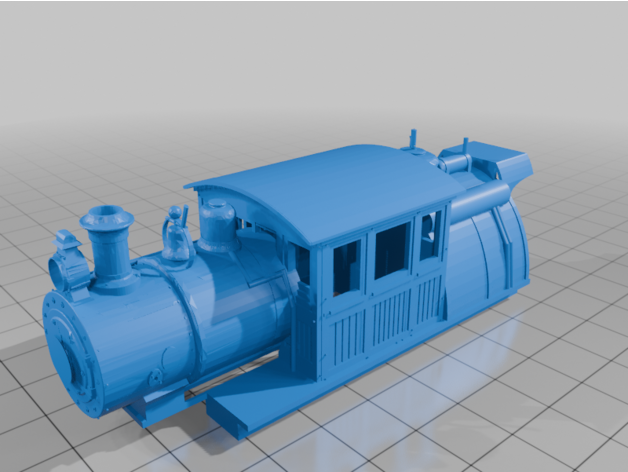Select the steam dome beside the cab

pyautogui.click(x=217, y=226)
